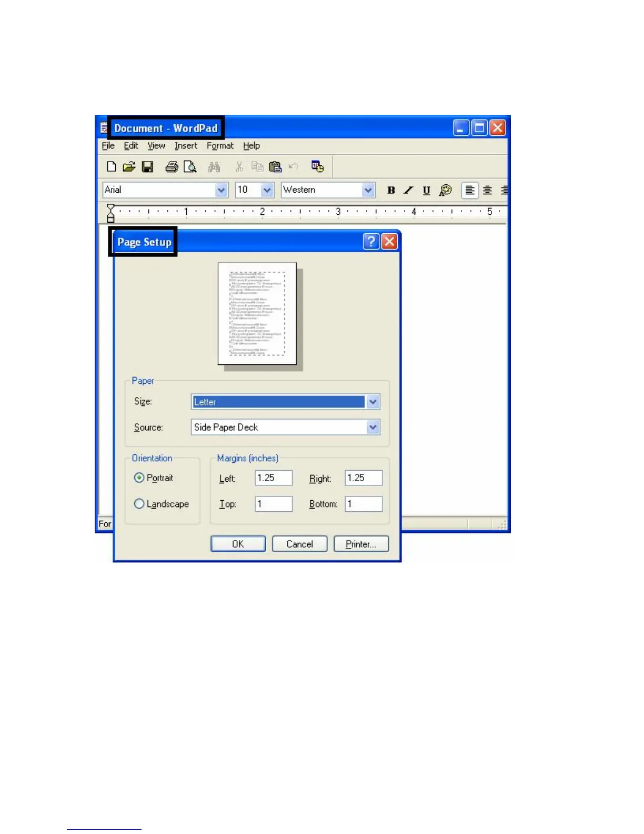This screenshot has height=834, width=644.
Task: Click the Paste clipboard icon
Action: point(275,167)
